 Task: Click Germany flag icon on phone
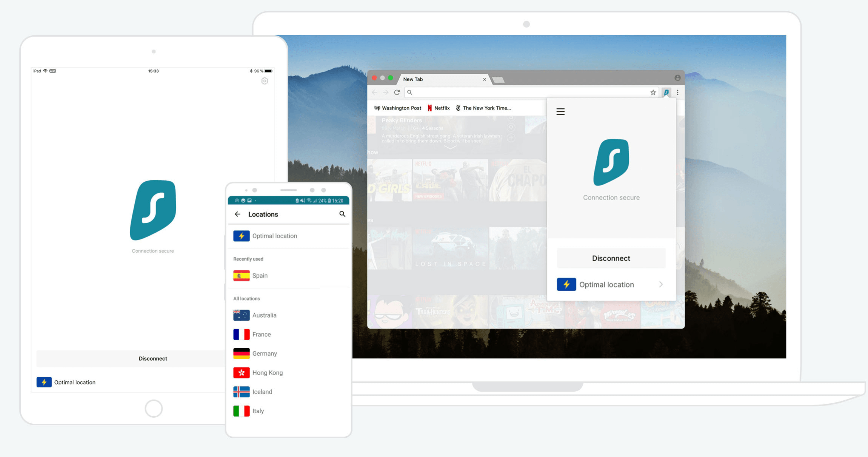click(x=241, y=354)
